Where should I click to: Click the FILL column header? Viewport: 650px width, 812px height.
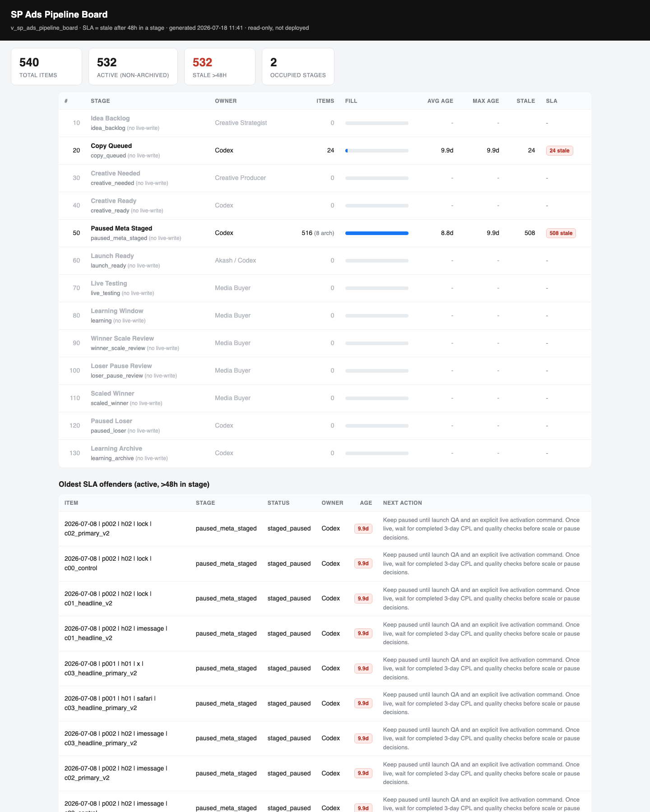point(351,101)
